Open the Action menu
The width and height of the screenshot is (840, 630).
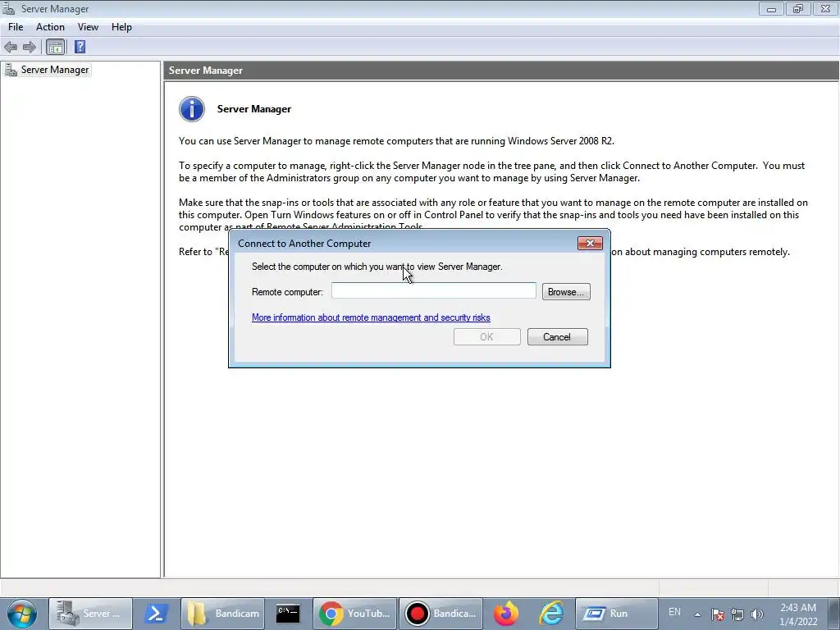(50, 27)
